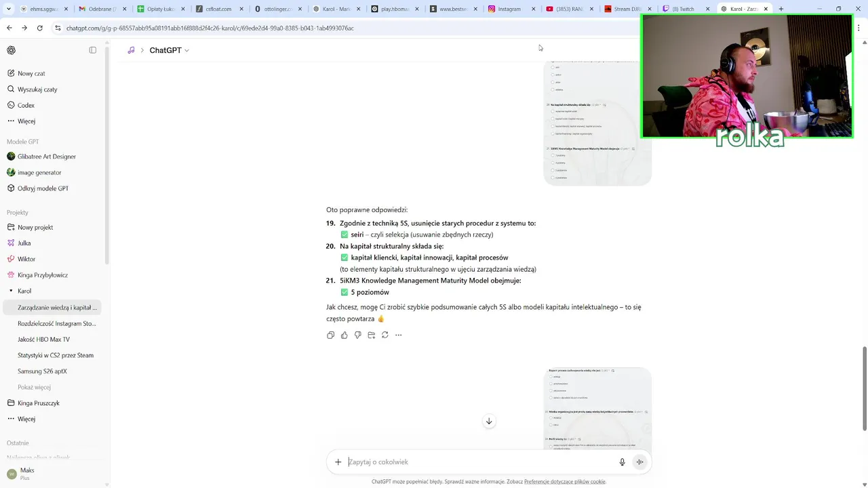This screenshot has width=868, height=488.
Task: Open a new browser tab with plus
Action: [781, 9]
